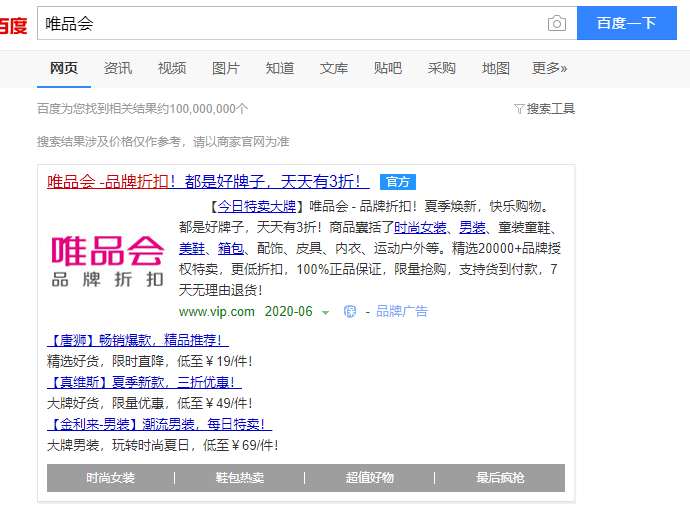
Task: Expand the 更多» menu
Action: point(550,69)
